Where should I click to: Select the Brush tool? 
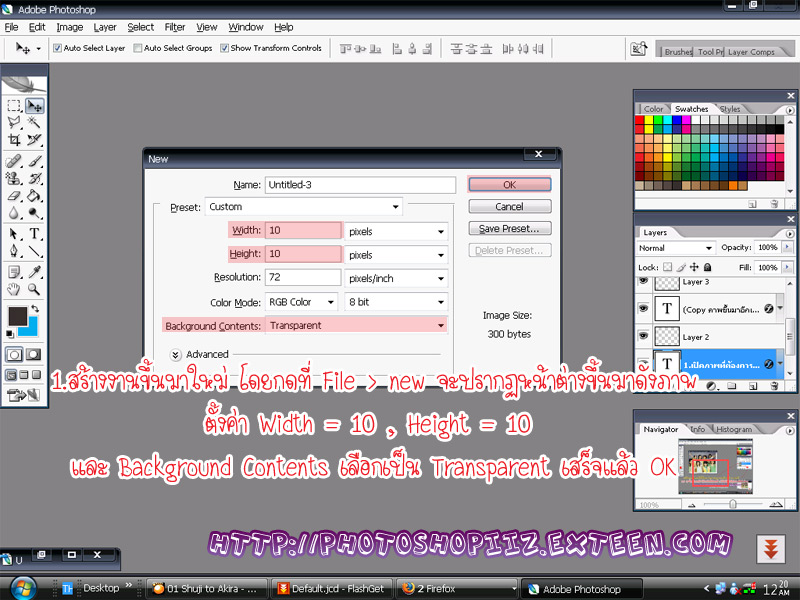coord(34,161)
